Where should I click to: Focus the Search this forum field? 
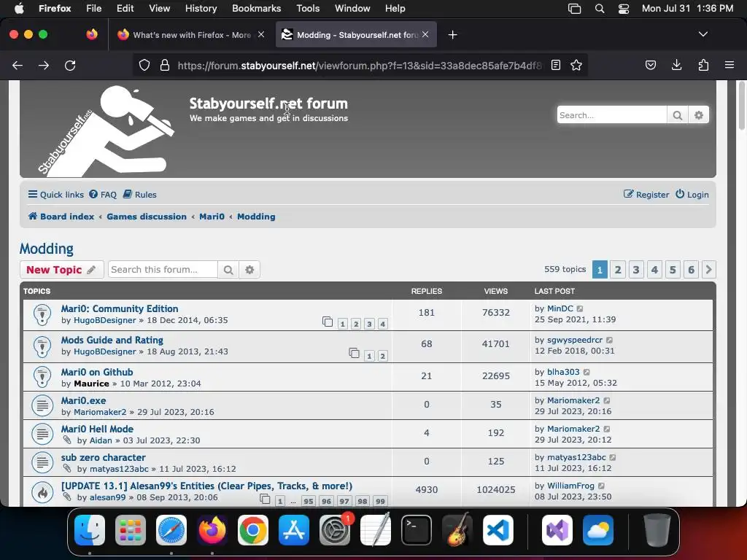[x=163, y=270]
